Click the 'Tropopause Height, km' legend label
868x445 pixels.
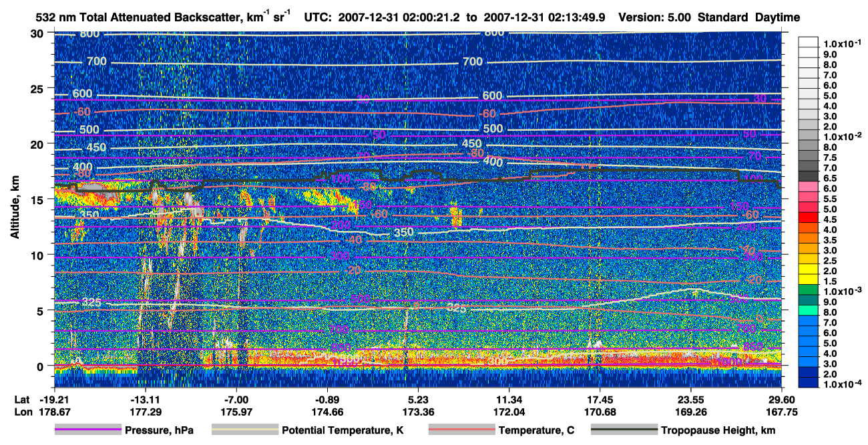pos(718,430)
